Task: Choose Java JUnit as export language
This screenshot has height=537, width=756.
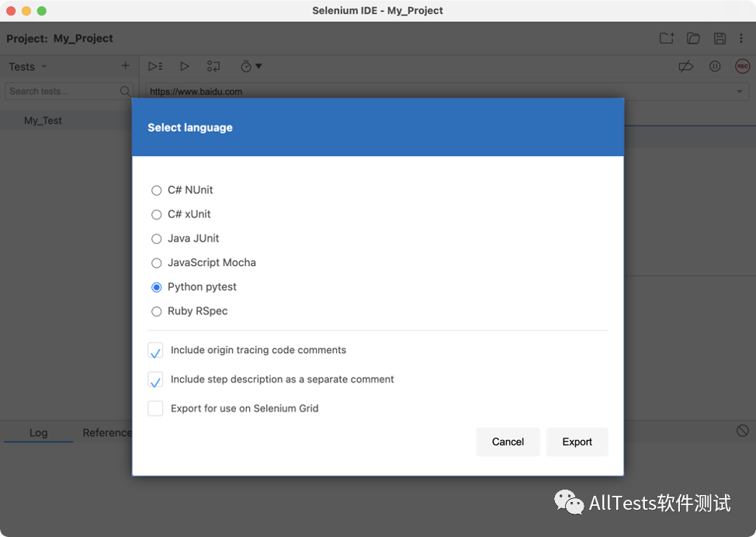Action: click(156, 238)
